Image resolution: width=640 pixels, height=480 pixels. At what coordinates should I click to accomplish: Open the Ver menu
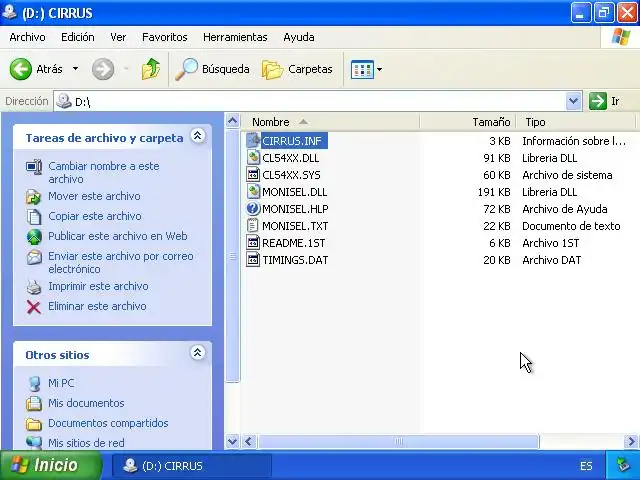point(118,37)
